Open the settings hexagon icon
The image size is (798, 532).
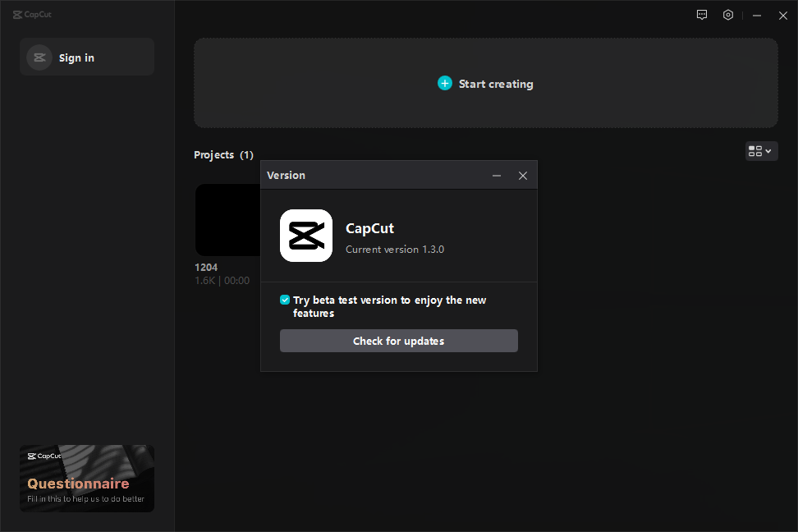[x=728, y=15]
